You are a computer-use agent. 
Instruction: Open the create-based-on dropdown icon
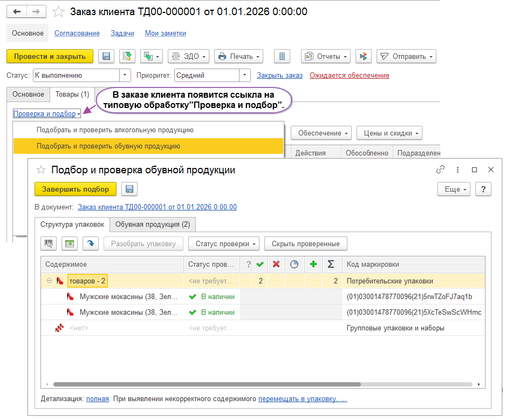pos(152,56)
